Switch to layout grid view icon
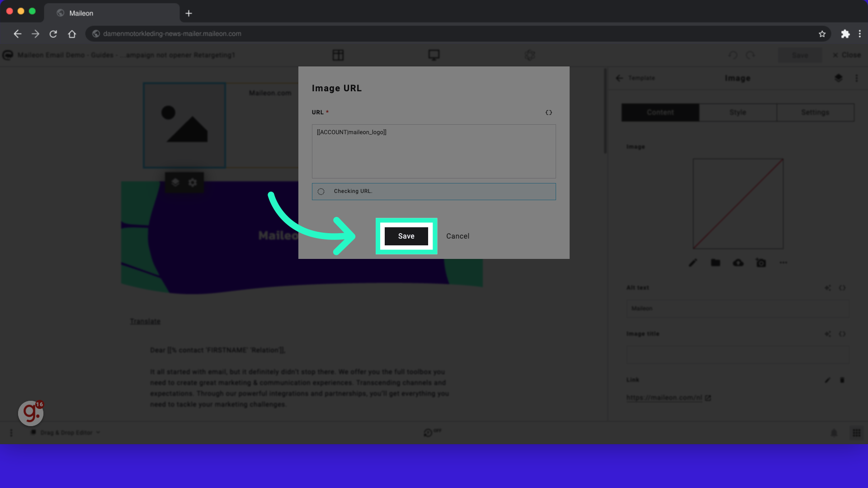Image resolution: width=868 pixels, height=488 pixels. point(338,55)
